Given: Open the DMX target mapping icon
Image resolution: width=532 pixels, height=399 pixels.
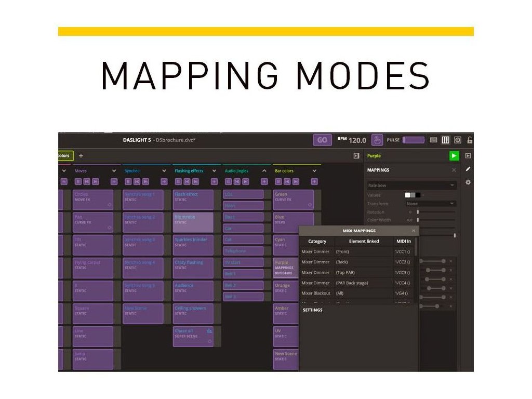Looking at the screenshot, I should pos(458,140).
